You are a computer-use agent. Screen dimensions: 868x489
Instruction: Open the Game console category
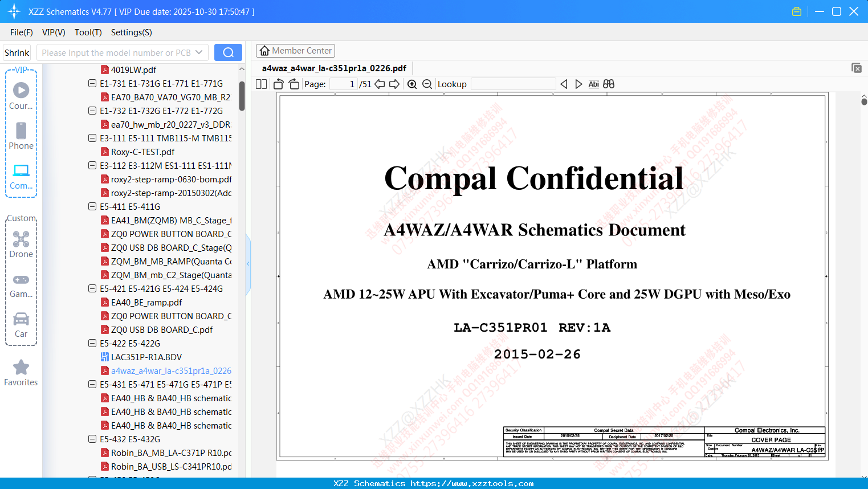tap(21, 285)
